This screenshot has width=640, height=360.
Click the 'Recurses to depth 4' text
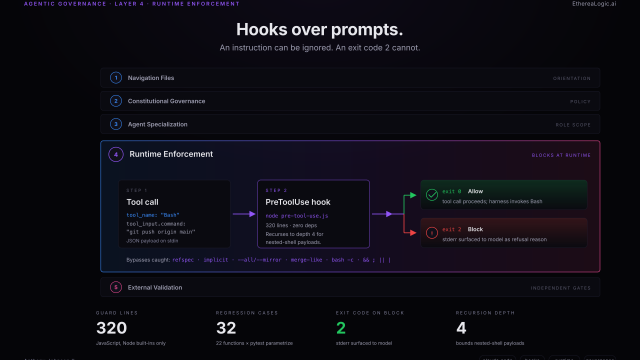pyautogui.click(x=294, y=234)
